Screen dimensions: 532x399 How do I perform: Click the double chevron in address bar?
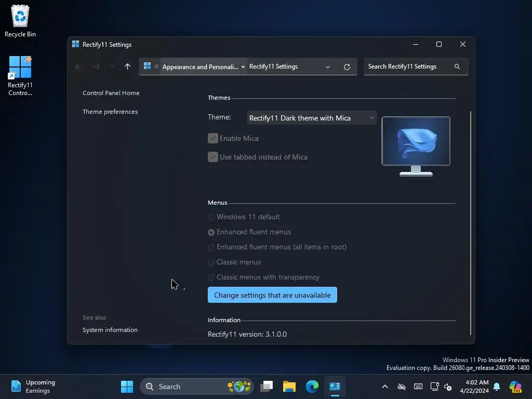[x=156, y=66]
